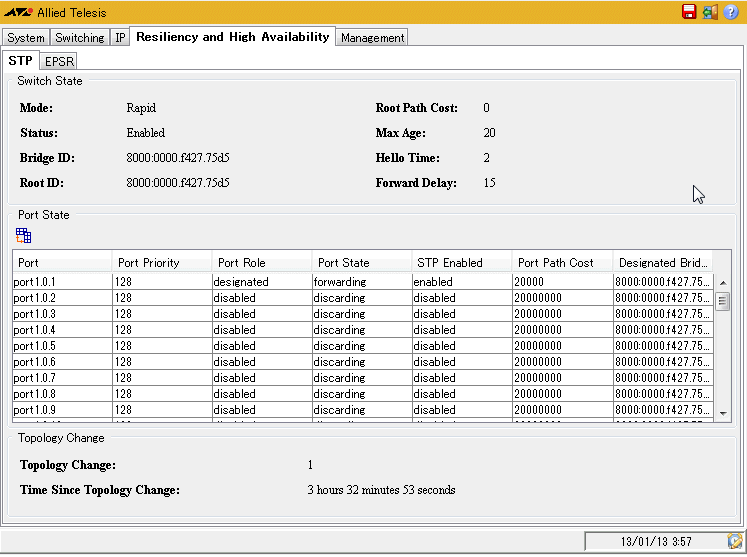747x557 pixels.
Task: Switch to the EPSR tab
Action: [60, 61]
